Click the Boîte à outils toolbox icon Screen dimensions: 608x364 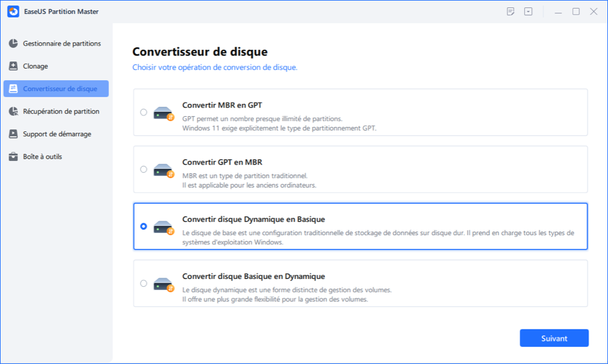tap(13, 157)
